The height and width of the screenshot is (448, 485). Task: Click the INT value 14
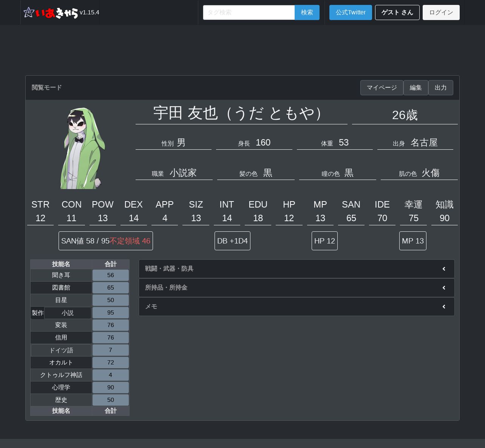click(x=227, y=218)
